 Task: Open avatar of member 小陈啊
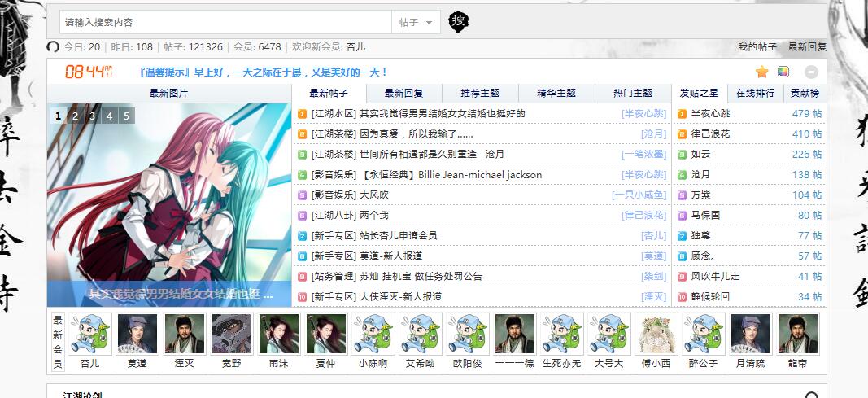pyautogui.click(x=373, y=333)
